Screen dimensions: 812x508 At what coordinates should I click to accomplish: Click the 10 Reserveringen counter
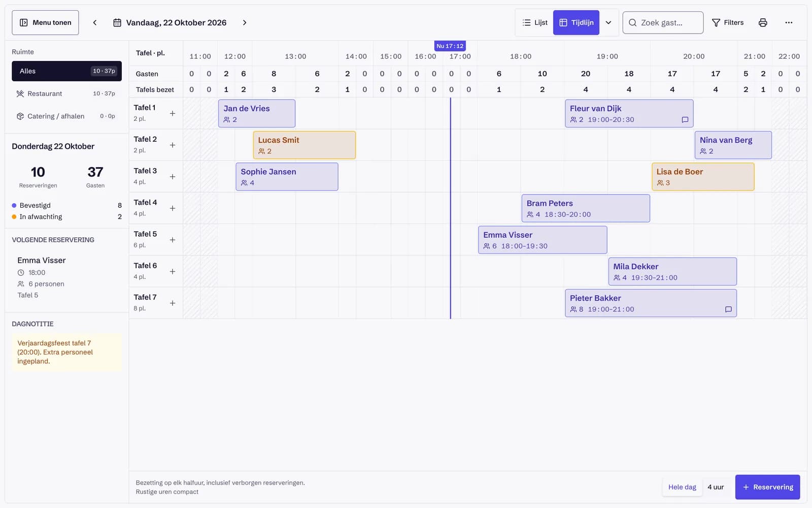point(38,177)
